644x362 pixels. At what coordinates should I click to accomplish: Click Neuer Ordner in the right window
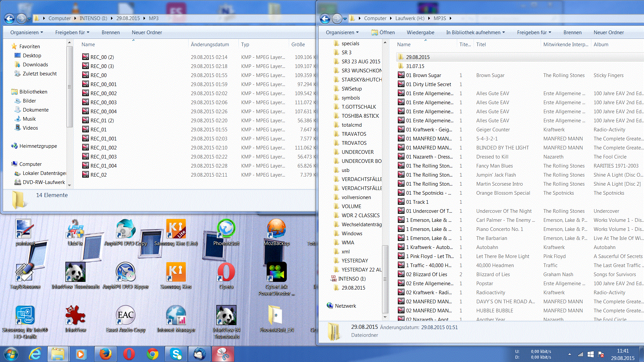point(608,33)
